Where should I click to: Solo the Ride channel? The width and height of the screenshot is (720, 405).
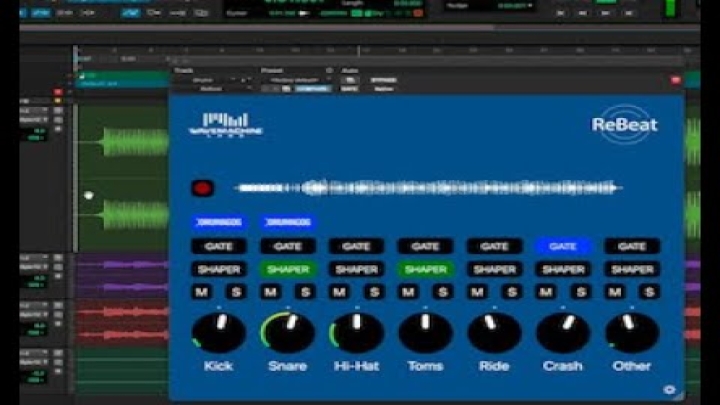[x=512, y=292]
